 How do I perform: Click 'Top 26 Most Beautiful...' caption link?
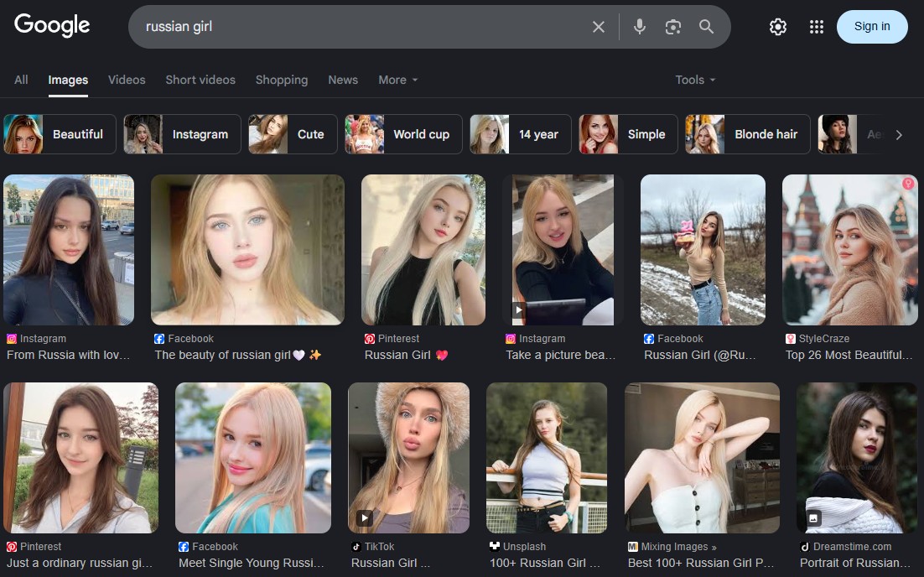[849, 355]
